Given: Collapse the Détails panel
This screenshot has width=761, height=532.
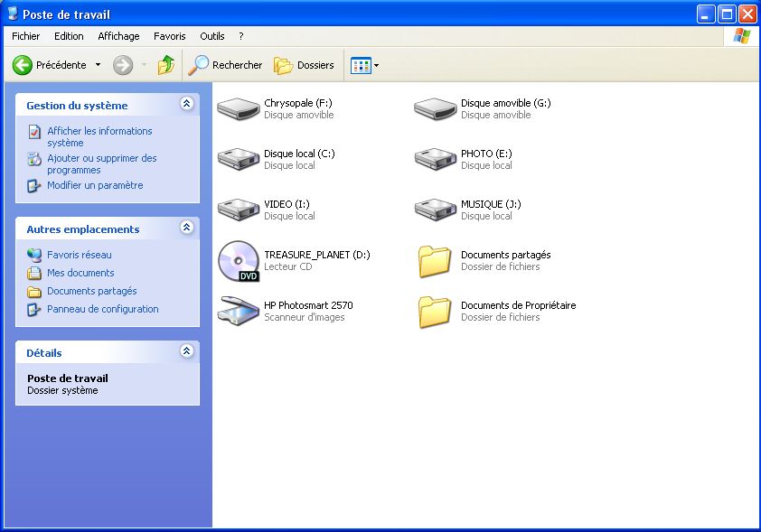Looking at the screenshot, I should click(x=187, y=351).
